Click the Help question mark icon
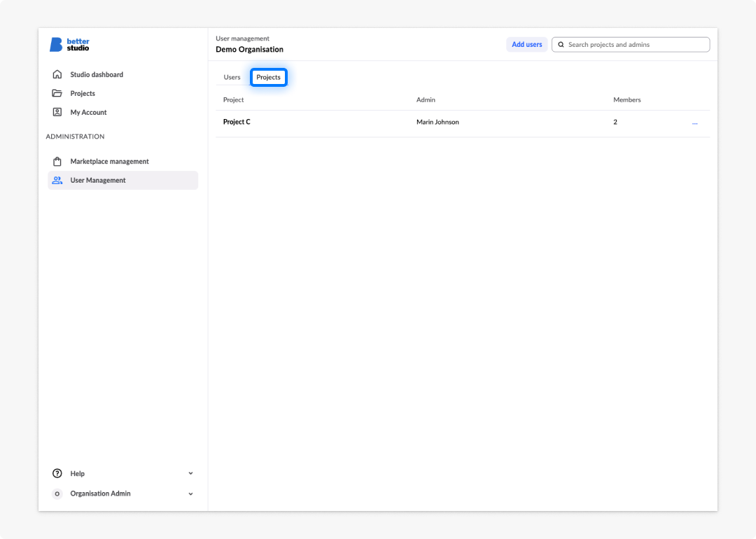This screenshot has height=539, width=756. (x=57, y=473)
